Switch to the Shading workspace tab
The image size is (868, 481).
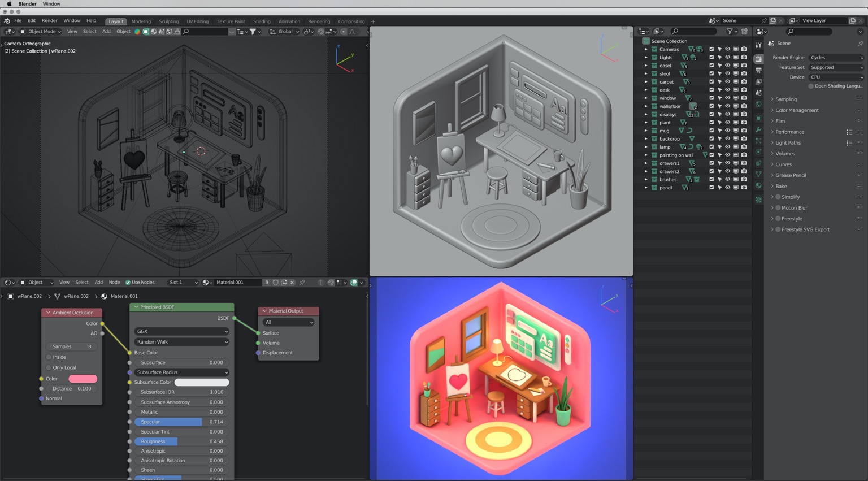[261, 21]
